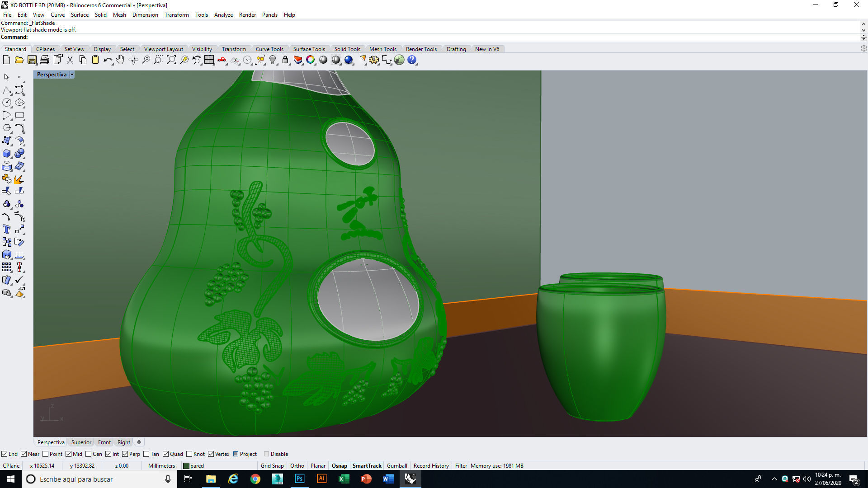Image resolution: width=868 pixels, height=488 pixels.
Task: Click the Explode icon in left toolbar
Action: click(19, 179)
